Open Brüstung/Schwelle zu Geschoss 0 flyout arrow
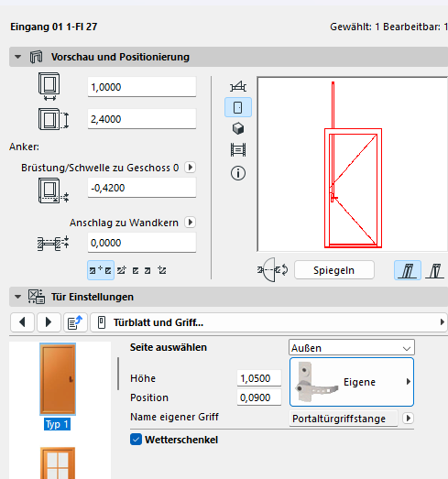The image size is (448, 479). point(190,168)
